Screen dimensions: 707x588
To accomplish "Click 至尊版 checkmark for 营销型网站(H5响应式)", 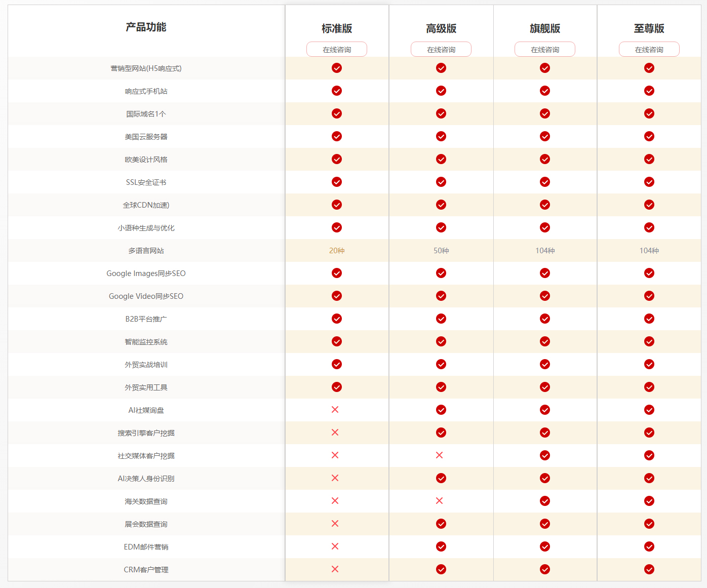I will [649, 68].
